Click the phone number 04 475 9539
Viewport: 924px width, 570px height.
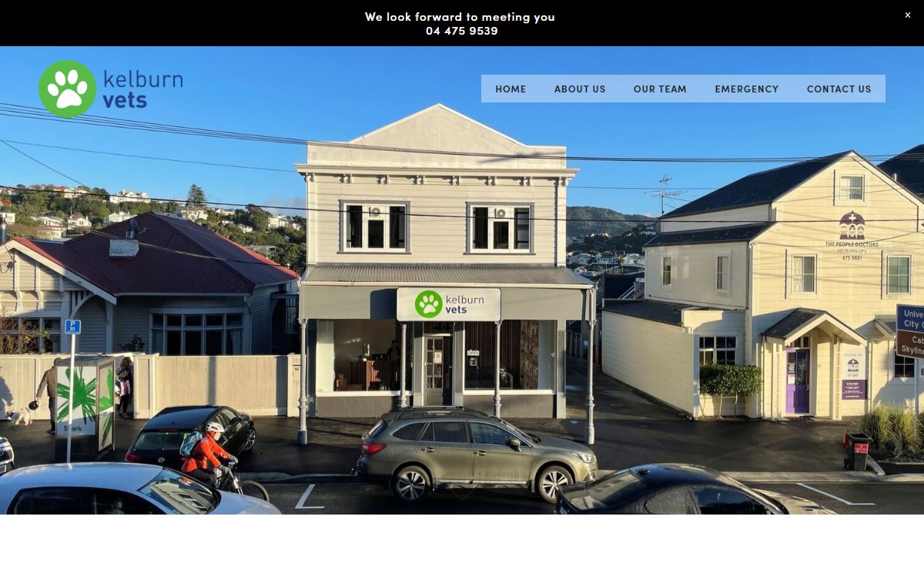pyautogui.click(x=461, y=31)
